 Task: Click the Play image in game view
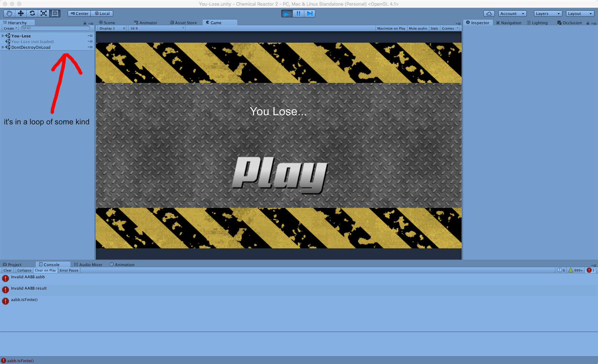point(280,175)
